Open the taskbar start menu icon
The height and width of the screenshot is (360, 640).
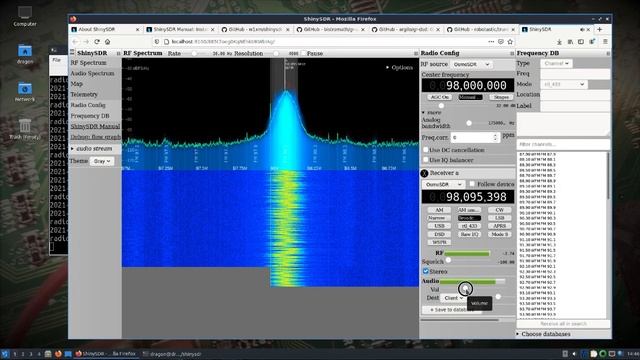tap(4, 354)
